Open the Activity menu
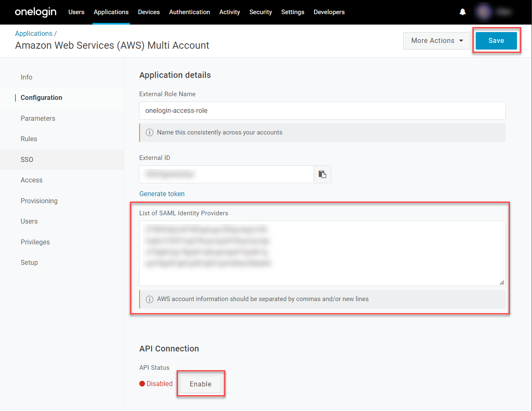The height and width of the screenshot is (411, 532). pyautogui.click(x=230, y=12)
